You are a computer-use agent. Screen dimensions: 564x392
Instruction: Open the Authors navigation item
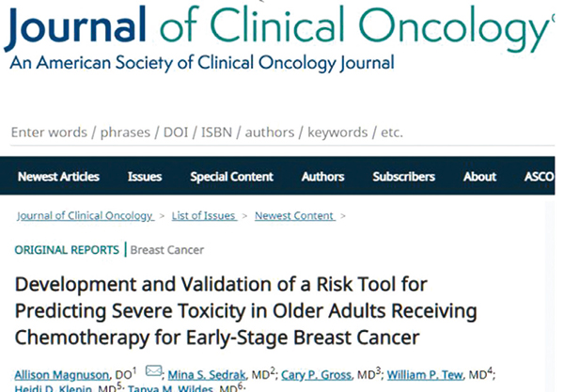323,177
